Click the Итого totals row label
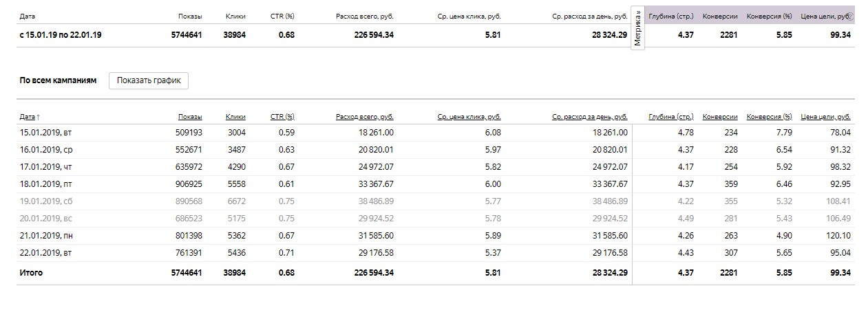This screenshot has width=868, height=310. pos(31,273)
